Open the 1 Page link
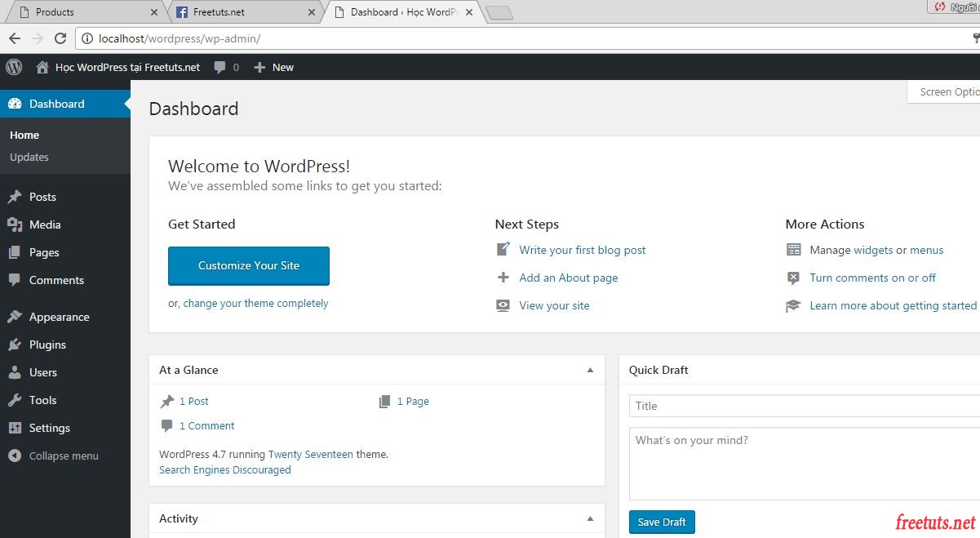This screenshot has width=980, height=538. [x=413, y=401]
